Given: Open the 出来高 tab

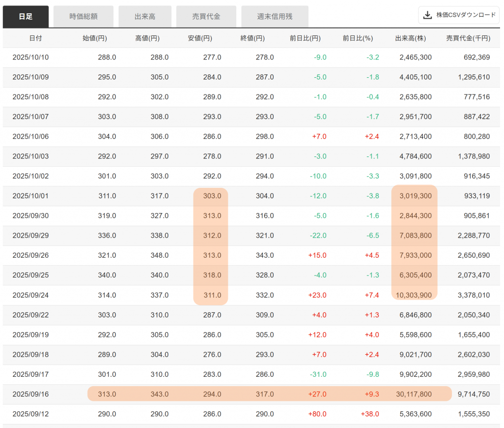Looking at the screenshot, I should point(145,17).
